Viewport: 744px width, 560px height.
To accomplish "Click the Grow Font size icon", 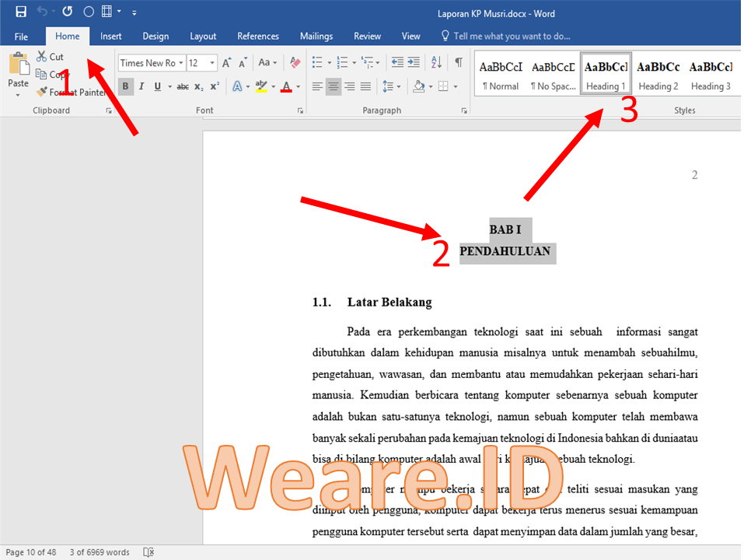I will 226,63.
